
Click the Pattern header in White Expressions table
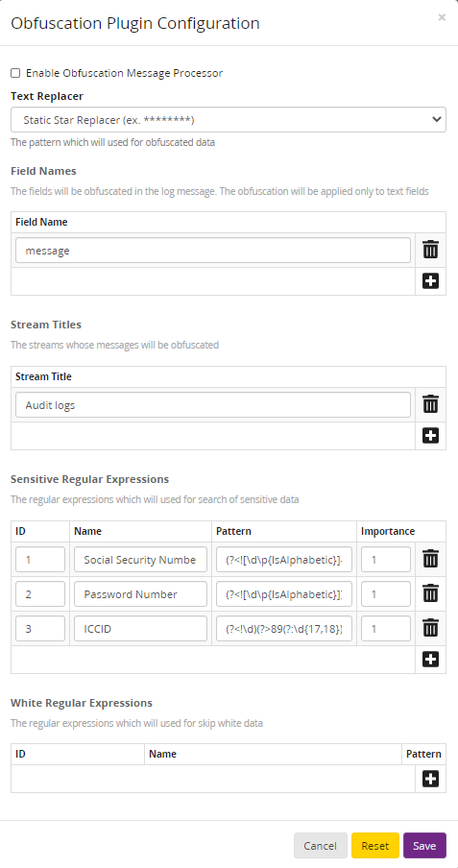coord(423,754)
